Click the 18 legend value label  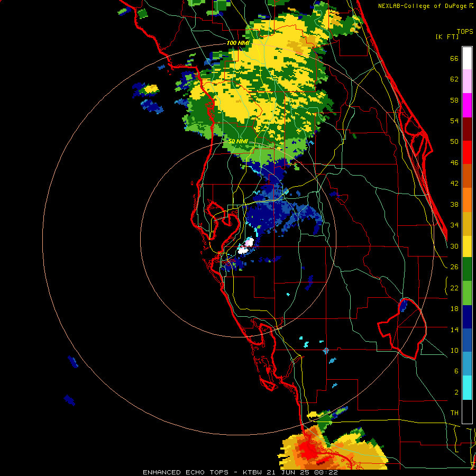pyautogui.click(x=454, y=309)
